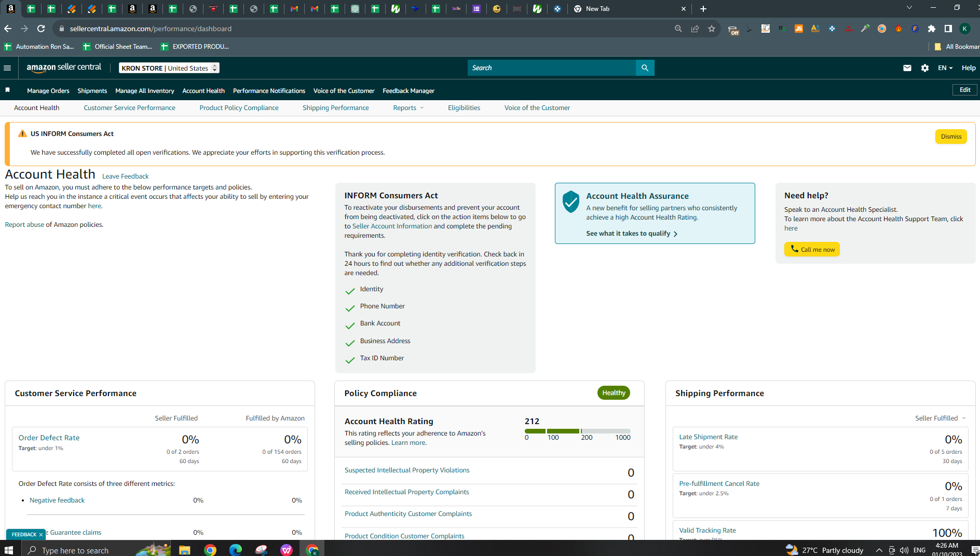Click the Account Health Assurance shield icon
Viewport: 980px width, 556px height.
tap(571, 201)
